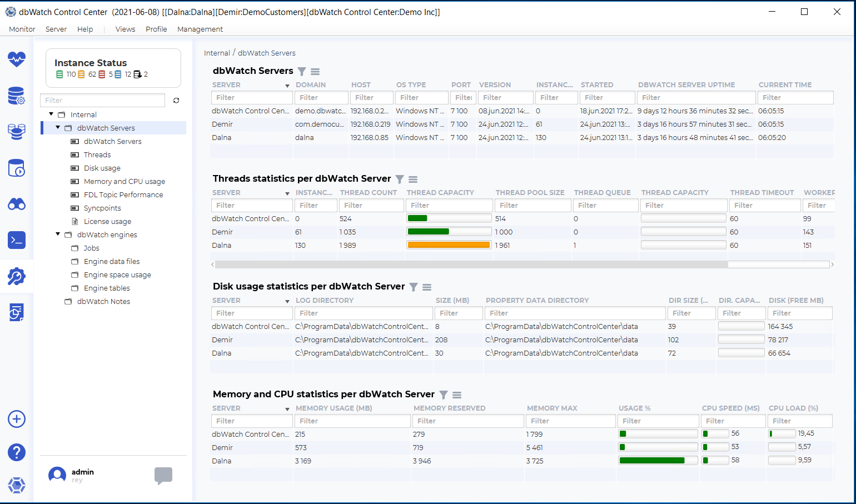Click the plus add-instance sidebar icon

[17, 419]
